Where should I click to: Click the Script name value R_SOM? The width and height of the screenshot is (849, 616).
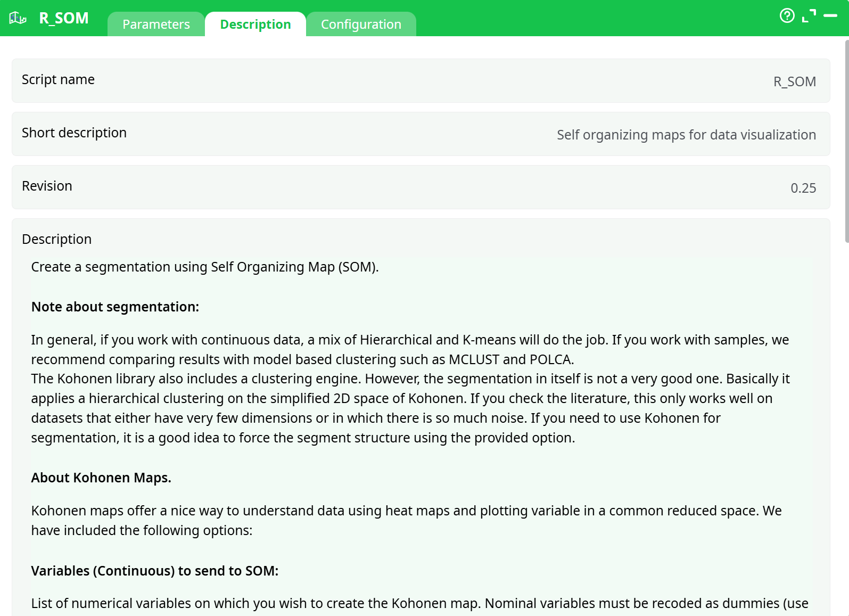click(x=794, y=81)
